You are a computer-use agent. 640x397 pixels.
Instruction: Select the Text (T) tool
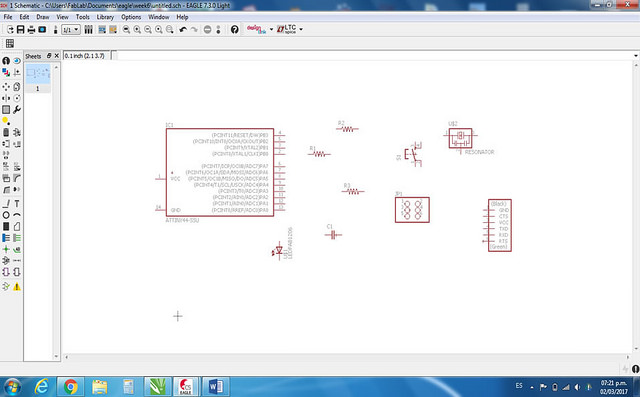(17, 204)
